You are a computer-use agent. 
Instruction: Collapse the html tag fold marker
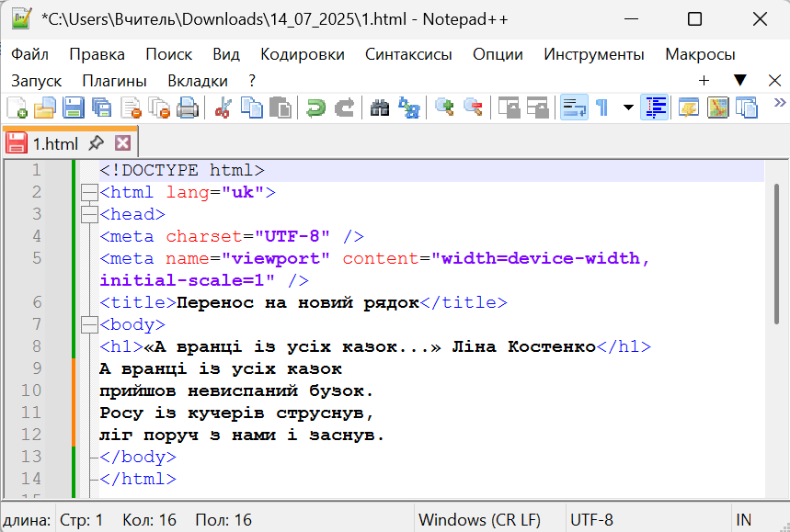point(89,193)
